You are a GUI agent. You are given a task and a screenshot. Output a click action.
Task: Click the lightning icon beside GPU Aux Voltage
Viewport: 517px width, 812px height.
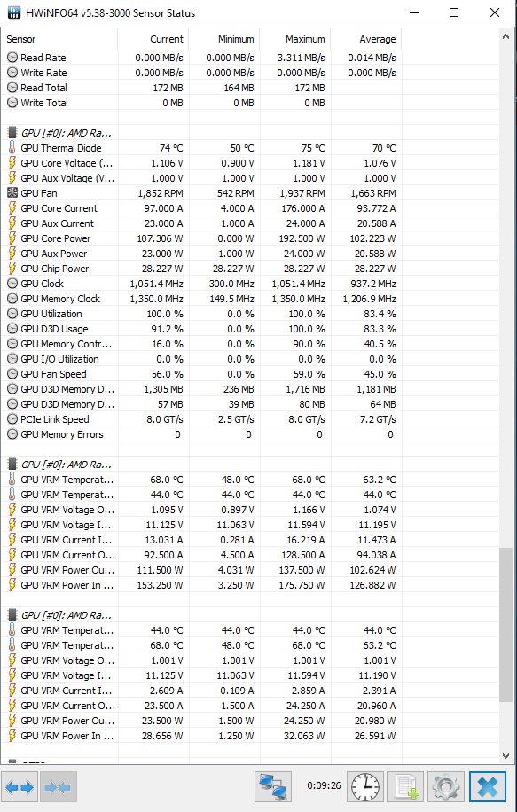[x=12, y=177]
